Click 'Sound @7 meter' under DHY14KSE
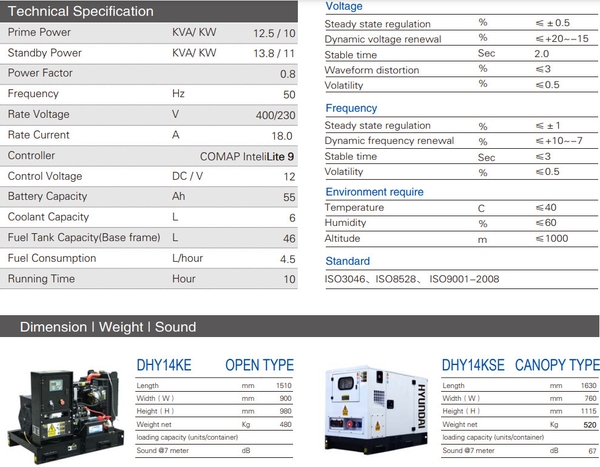Screen dimensions: 600x467 (468, 451)
